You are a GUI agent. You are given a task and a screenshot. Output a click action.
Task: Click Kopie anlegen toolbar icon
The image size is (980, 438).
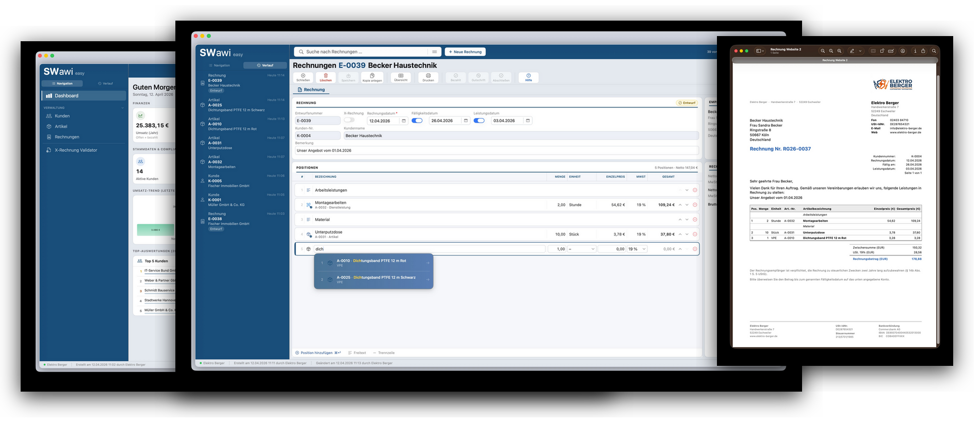click(372, 76)
